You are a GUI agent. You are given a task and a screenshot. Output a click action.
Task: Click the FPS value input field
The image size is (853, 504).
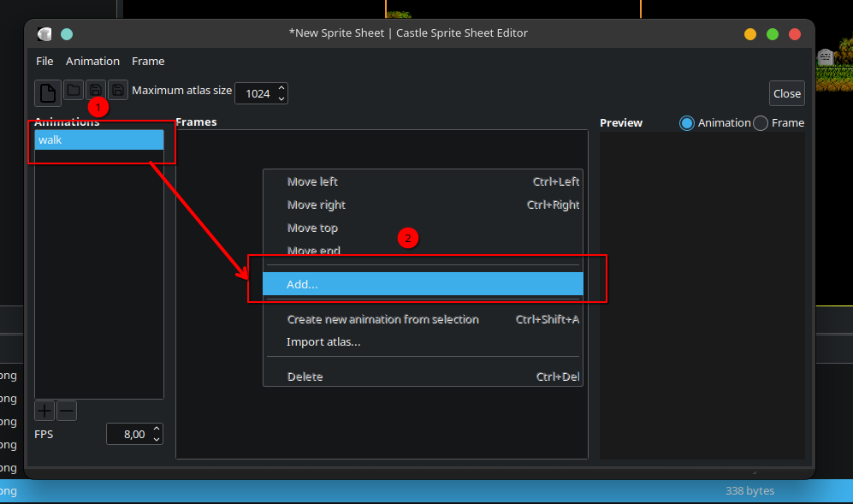click(x=128, y=435)
